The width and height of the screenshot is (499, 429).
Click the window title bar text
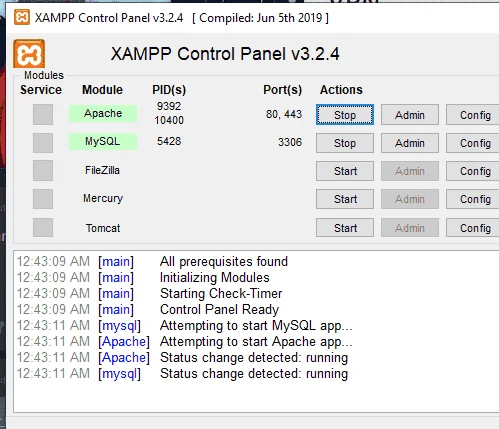tap(182, 18)
